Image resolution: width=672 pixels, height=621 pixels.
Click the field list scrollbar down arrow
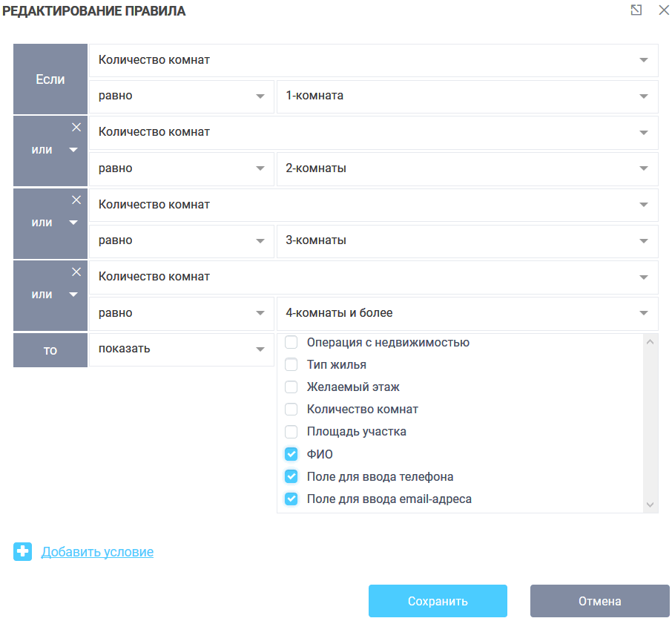tap(650, 505)
